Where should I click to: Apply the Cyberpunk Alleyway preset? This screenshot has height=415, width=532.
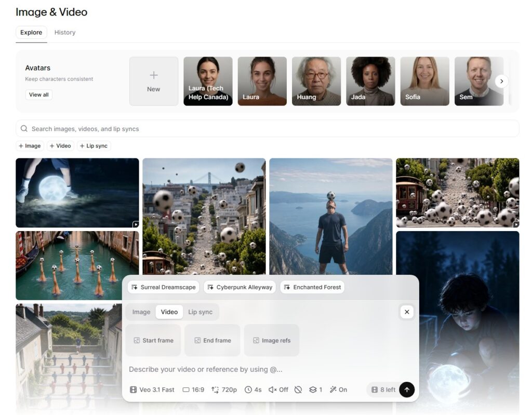[240, 287]
